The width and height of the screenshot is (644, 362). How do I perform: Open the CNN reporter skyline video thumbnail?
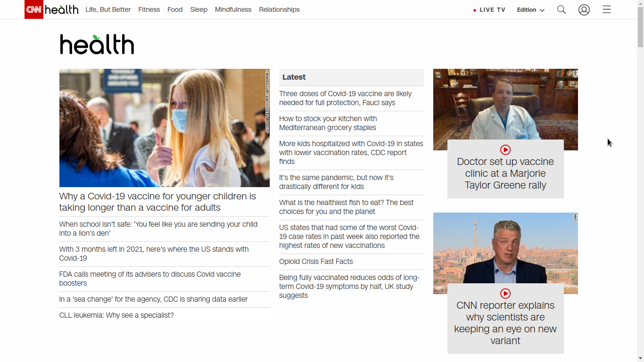pos(505,248)
